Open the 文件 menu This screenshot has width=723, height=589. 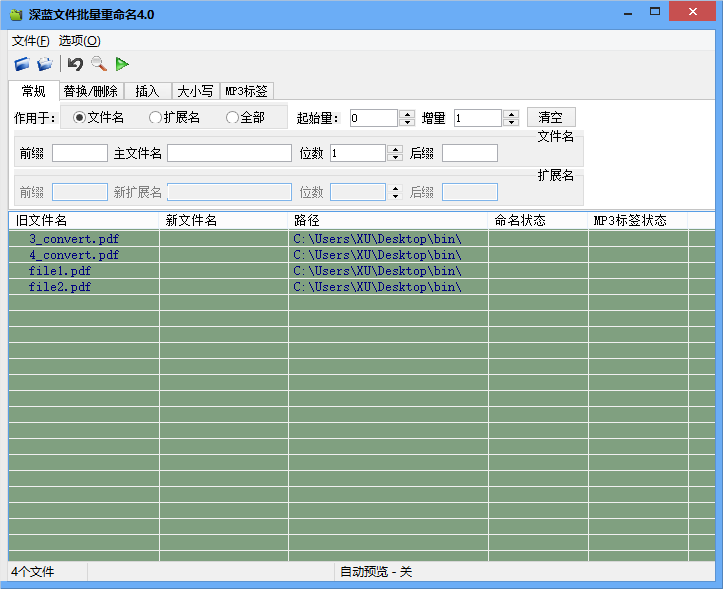pyautogui.click(x=30, y=41)
